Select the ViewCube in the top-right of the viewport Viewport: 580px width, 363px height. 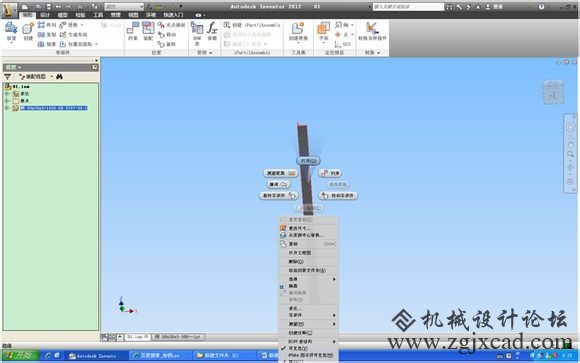(x=553, y=92)
